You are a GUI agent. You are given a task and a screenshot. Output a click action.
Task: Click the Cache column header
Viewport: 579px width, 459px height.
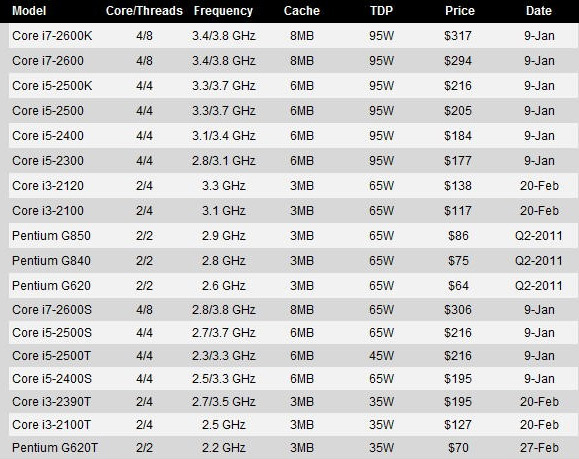tap(302, 11)
